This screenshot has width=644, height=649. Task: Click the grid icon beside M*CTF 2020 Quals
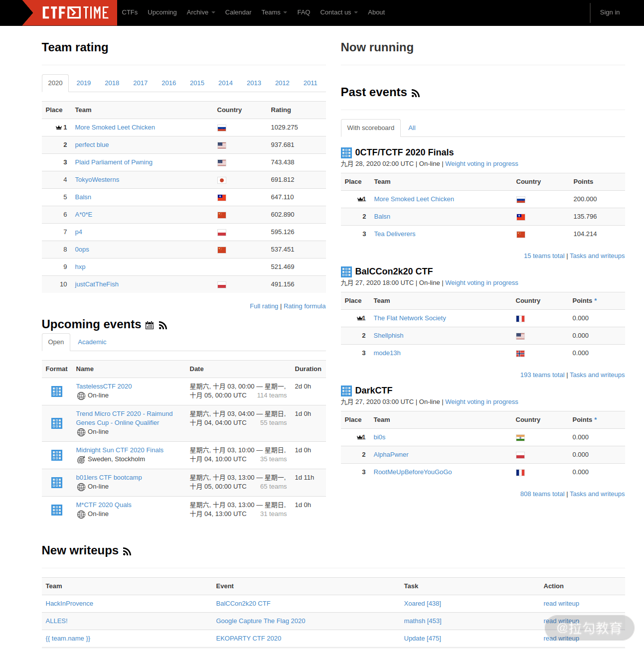[x=57, y=510]
